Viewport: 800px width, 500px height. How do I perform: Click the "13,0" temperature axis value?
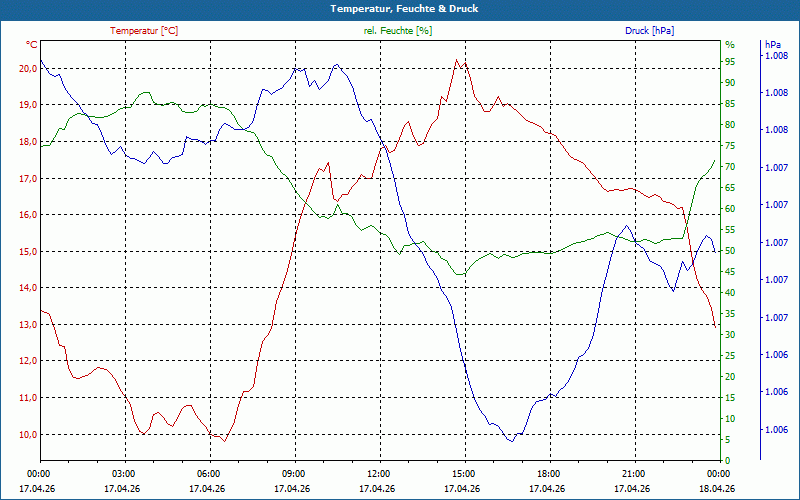28,324
